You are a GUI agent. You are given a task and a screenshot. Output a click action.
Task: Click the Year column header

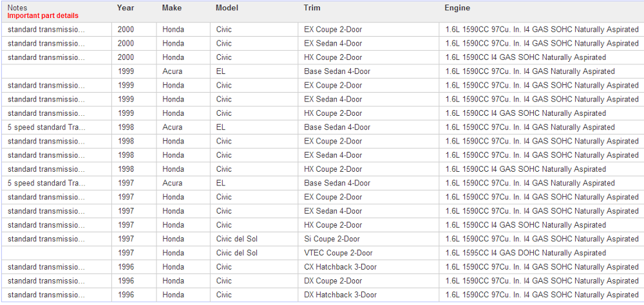click(126, 8)
